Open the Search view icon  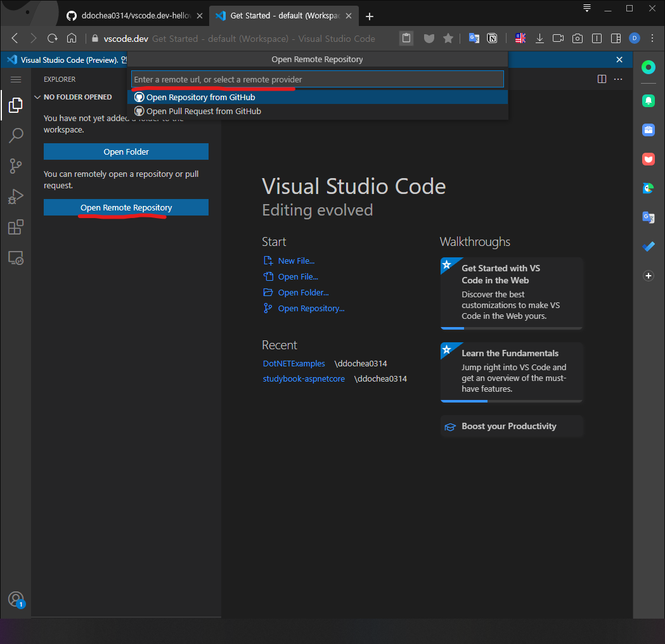coord(16,136)
